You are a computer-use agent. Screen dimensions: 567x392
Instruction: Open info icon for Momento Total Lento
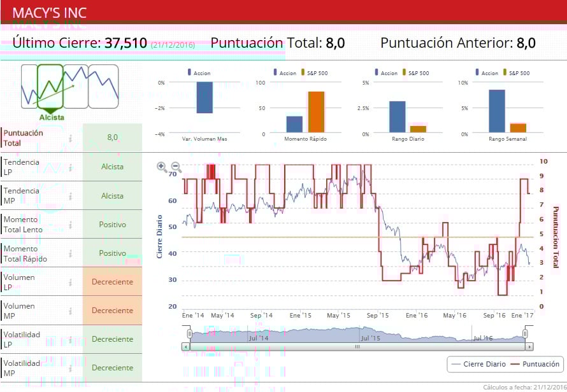tap(71, 225)
